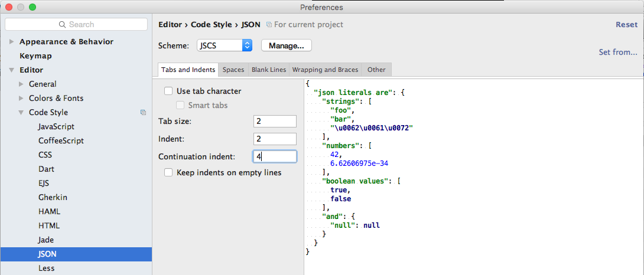Image resolution: width=644 pixels, height=275 pixels.
Task: Enable Use tab character checkbox
Action: pyautogui.click(x=168, y=91)
